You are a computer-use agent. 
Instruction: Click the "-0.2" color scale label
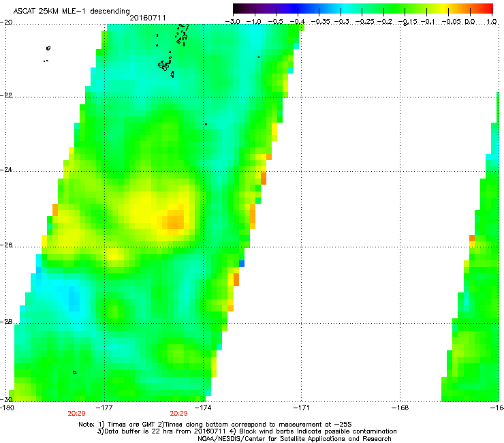tap(384, 22)
